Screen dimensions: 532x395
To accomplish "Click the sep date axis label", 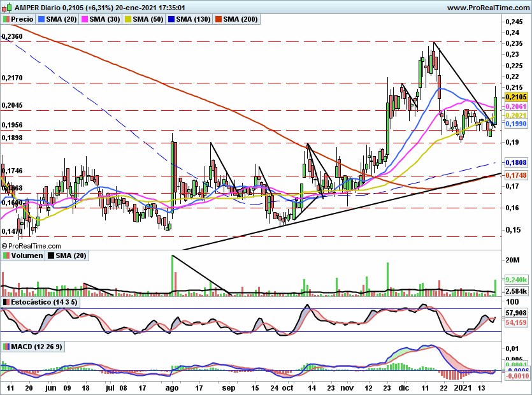I will (229, 388).
